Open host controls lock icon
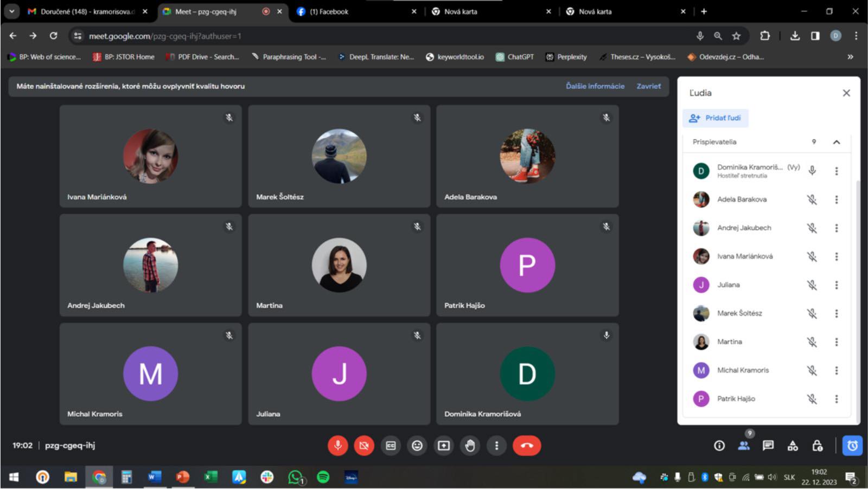 click(x=817, y=446)
